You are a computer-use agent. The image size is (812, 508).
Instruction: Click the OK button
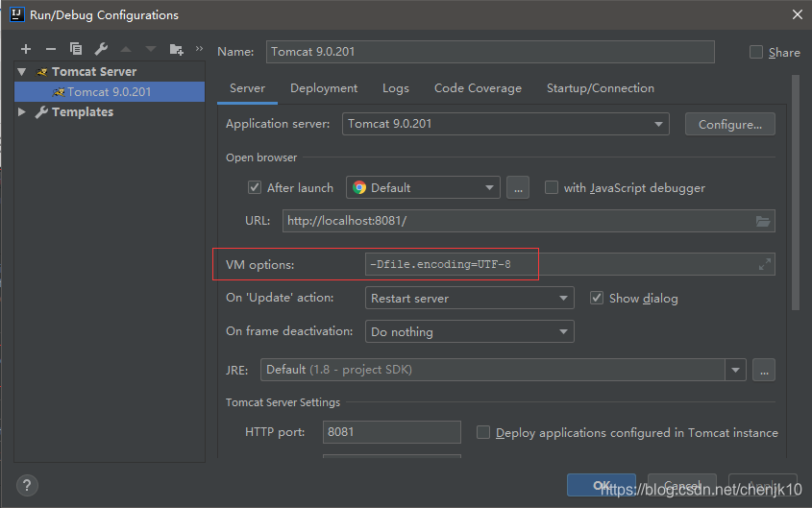pyautogui.click(x=602, y=485)
